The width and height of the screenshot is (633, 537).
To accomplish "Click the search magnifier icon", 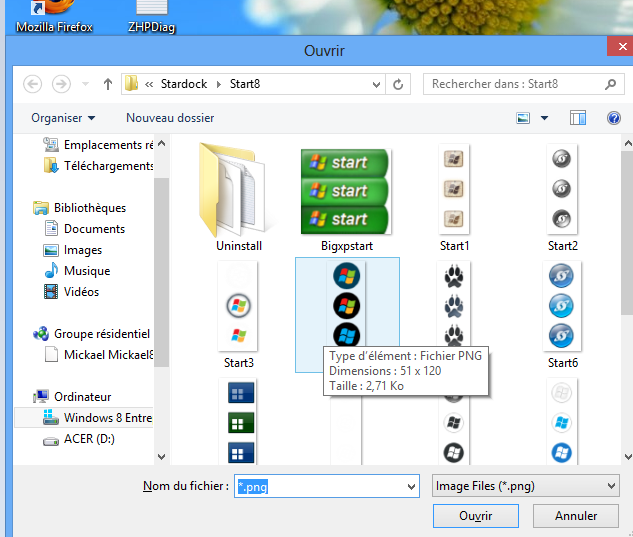I will pos(611,84).
